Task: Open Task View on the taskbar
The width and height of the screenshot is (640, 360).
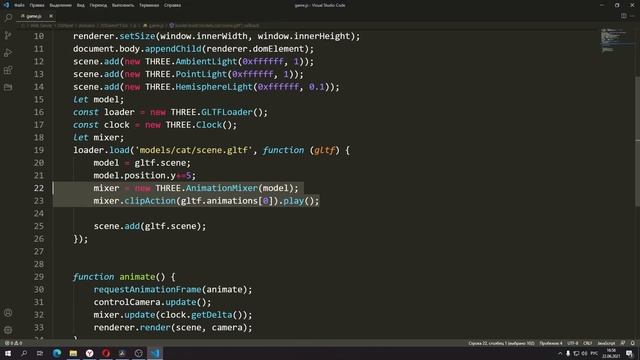Action: pyautogui.click(x=40, y=353)
